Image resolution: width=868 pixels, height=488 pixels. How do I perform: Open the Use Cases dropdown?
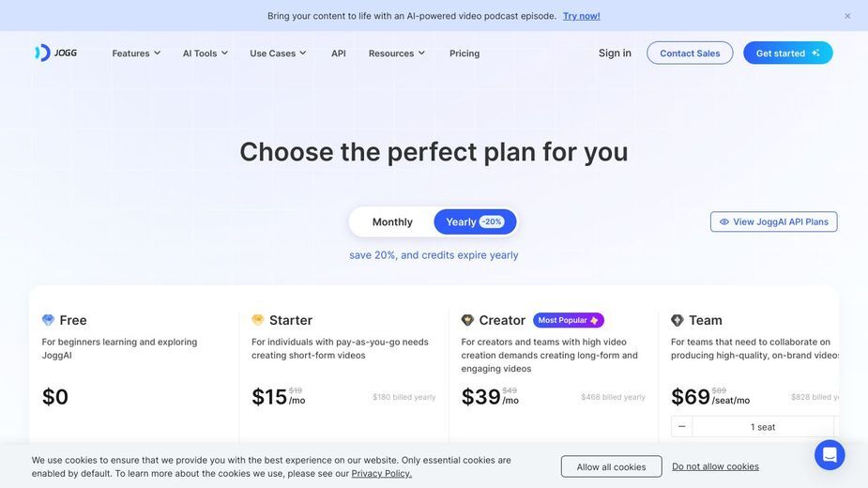(x=278, y=53)
